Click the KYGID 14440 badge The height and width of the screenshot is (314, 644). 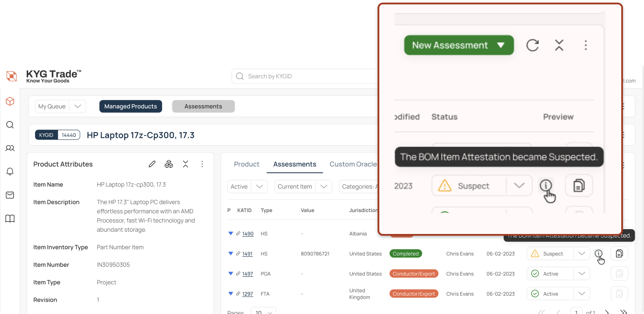(58, 135)
